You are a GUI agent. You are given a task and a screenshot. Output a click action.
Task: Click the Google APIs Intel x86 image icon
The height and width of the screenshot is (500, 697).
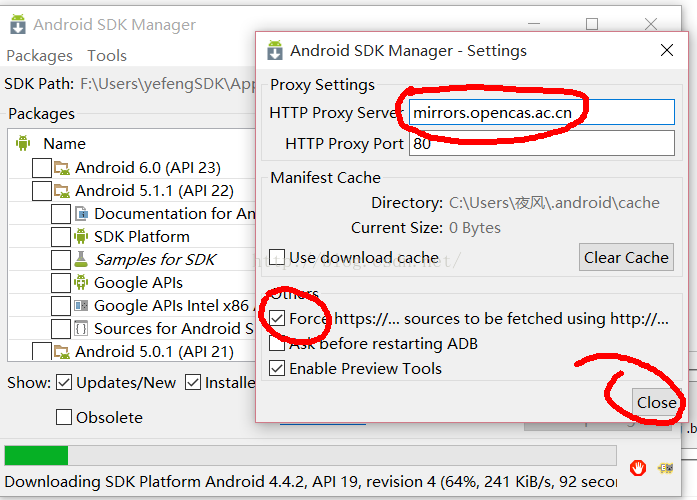(81, 305)
